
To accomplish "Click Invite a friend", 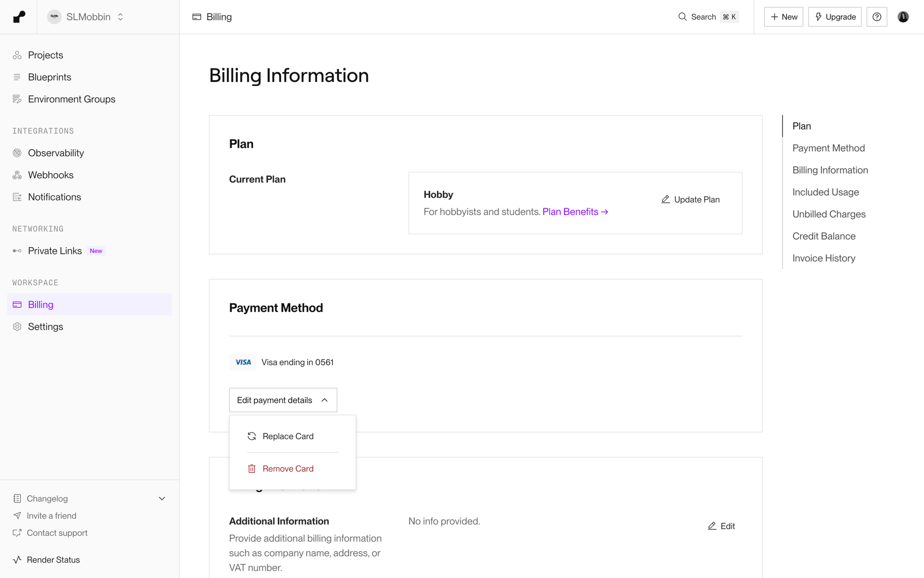I will pyautogui.click(x=51, y=516).
